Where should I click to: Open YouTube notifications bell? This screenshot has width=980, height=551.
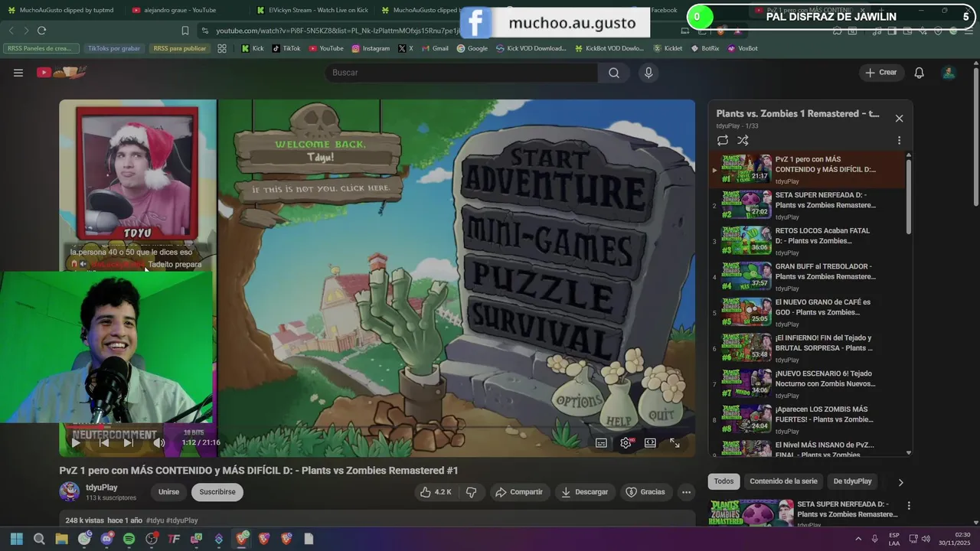click(x=920, y=73)
